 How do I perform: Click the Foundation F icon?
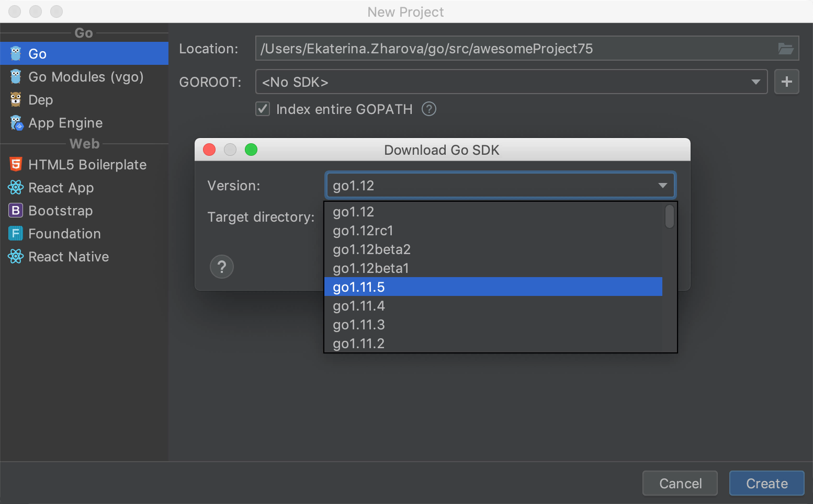16,233
